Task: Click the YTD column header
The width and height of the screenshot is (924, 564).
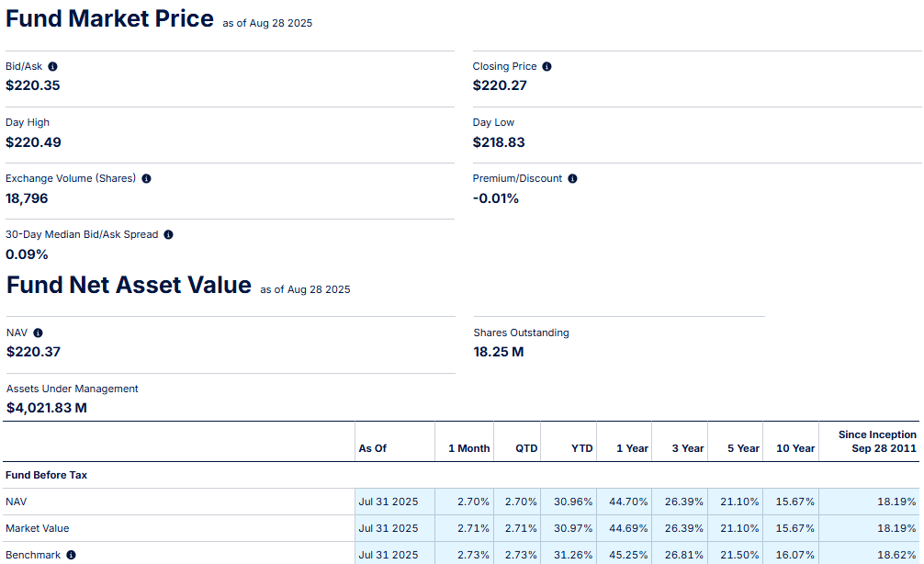Action: pyautogui.click(x=581, y=448)
